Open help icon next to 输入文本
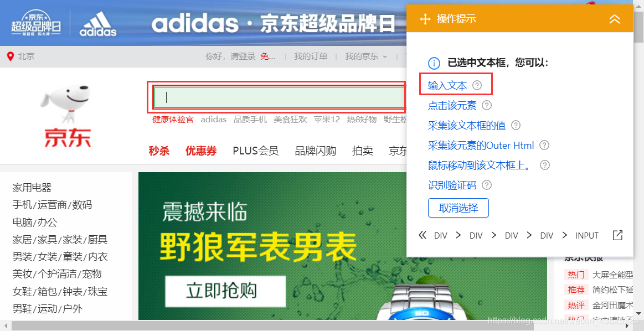644x331 pixels. pos(477,85)
